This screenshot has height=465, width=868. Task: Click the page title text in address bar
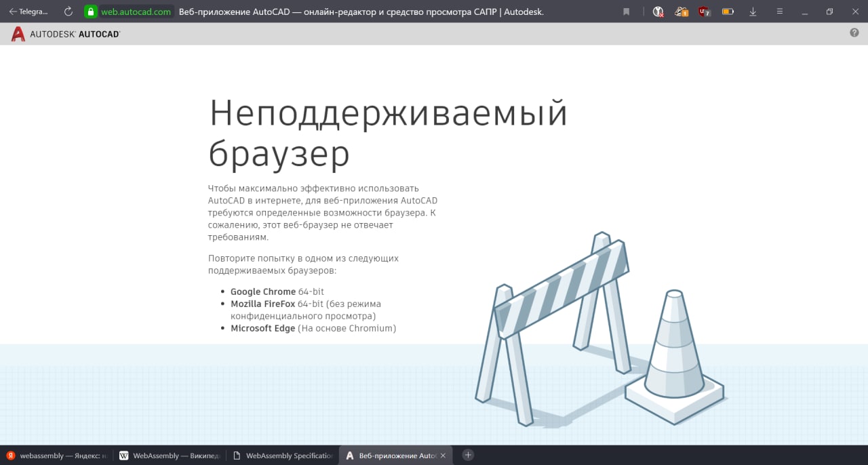pos(361,12)
